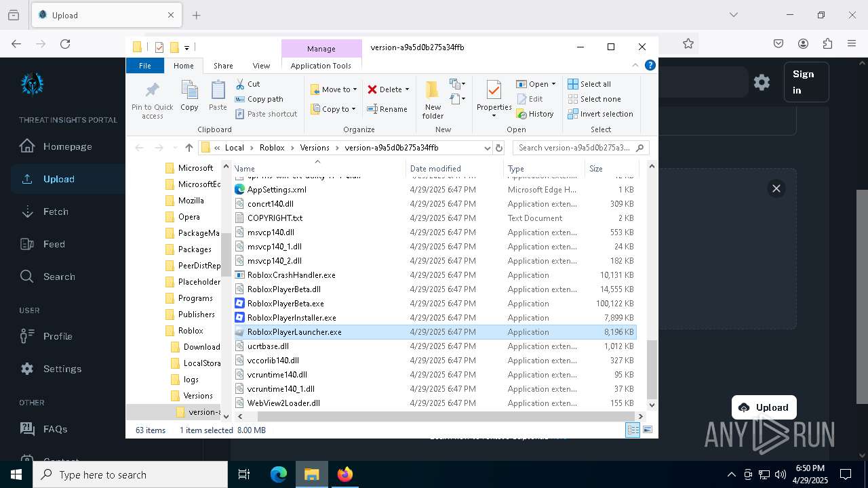Viewport: 868px width, 488px height.
Task: Click the Windows Start button
Action: [16, 474]
